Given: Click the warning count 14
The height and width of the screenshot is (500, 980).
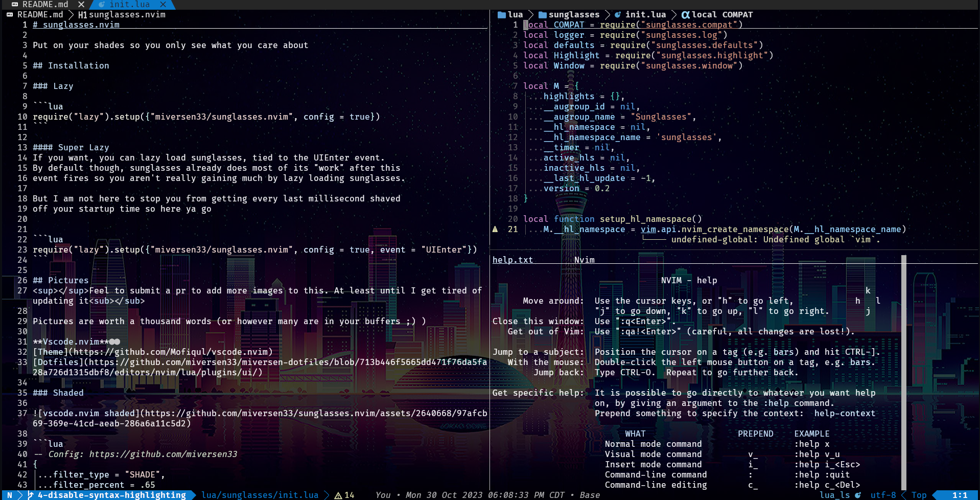Looking at the screenshot, I should (x=349, y=495).
